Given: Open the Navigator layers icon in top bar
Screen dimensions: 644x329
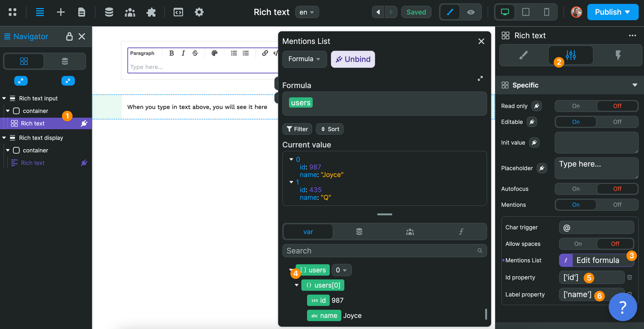Looking at the screenshot, I should [40, 12].
